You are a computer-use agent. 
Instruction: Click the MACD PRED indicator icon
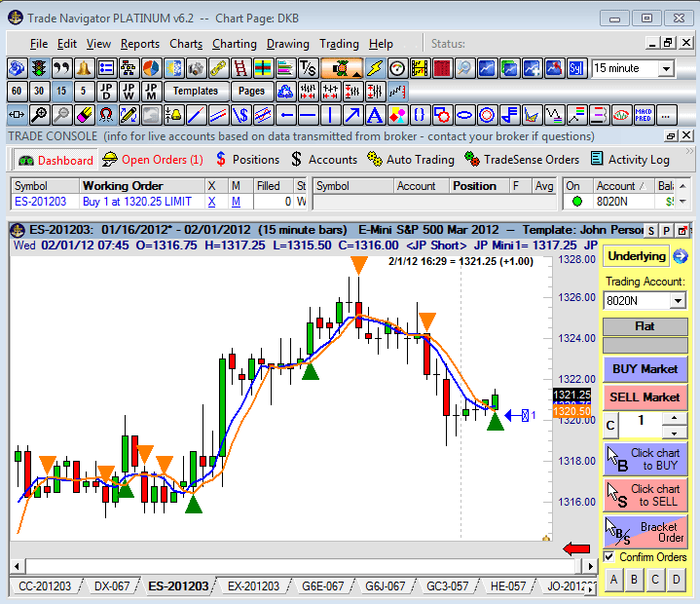point(644,115)
